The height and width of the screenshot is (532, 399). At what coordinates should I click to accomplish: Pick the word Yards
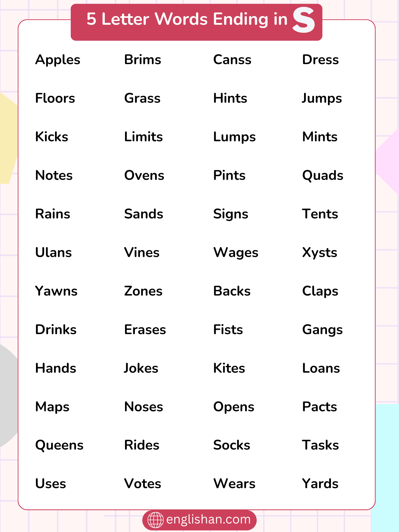[x=320, y=484]
